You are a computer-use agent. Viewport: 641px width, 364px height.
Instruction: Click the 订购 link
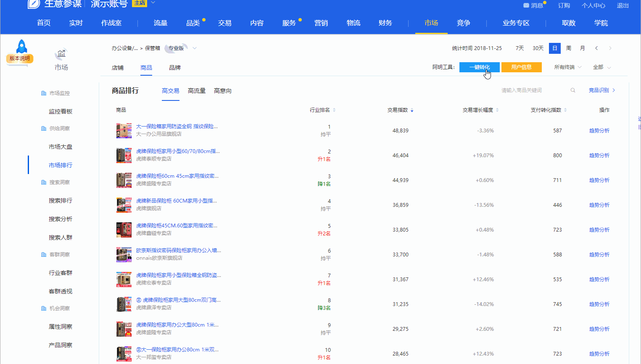tap(564, 5)
